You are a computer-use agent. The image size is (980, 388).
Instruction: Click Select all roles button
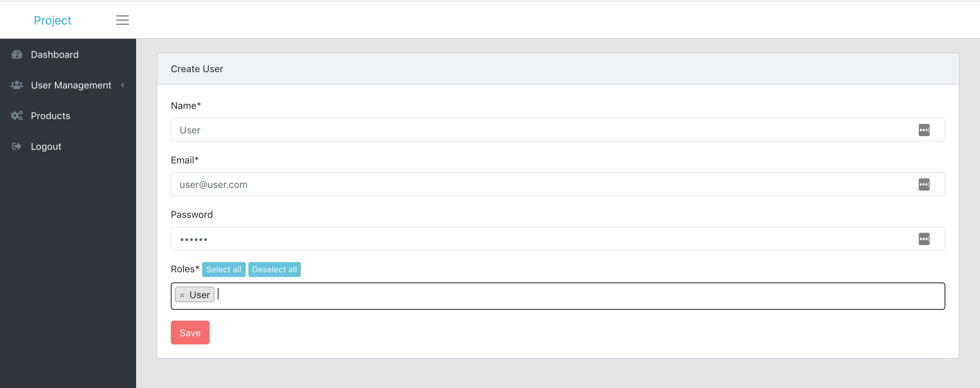pos(224,269)
